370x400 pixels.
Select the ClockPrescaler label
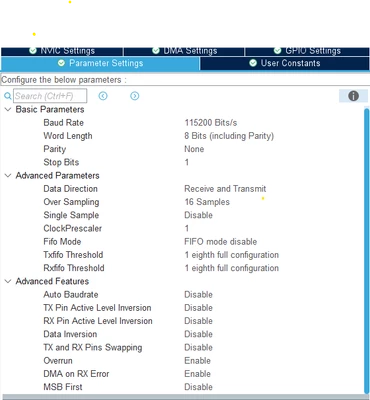tap(73, 228)
